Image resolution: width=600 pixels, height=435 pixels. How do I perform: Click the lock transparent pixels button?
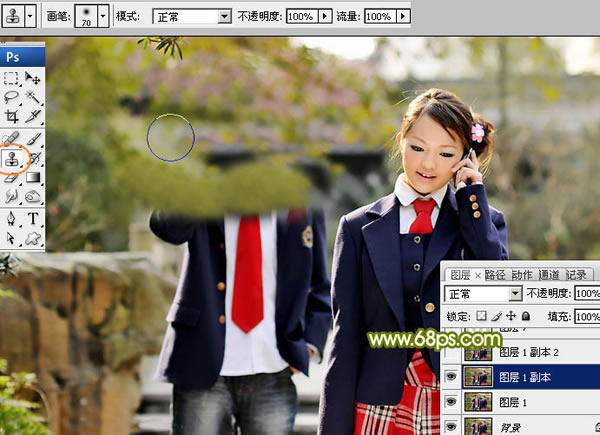pyautogui.click(x=481, y=316)
